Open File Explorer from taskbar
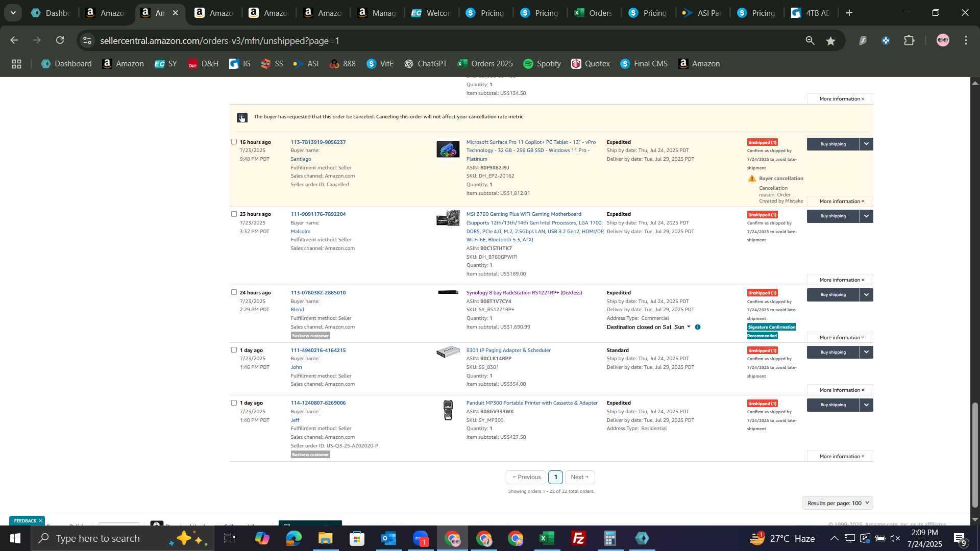The image size is (980, 551). point(325,538)
